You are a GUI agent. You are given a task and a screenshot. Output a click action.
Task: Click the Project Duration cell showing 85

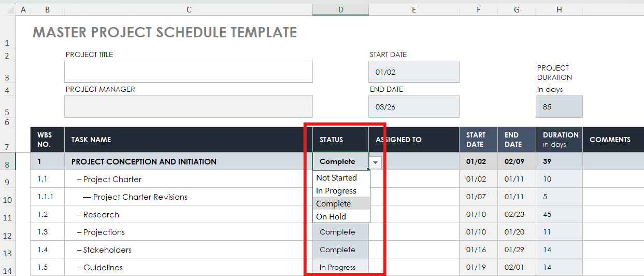click(559, 107)
